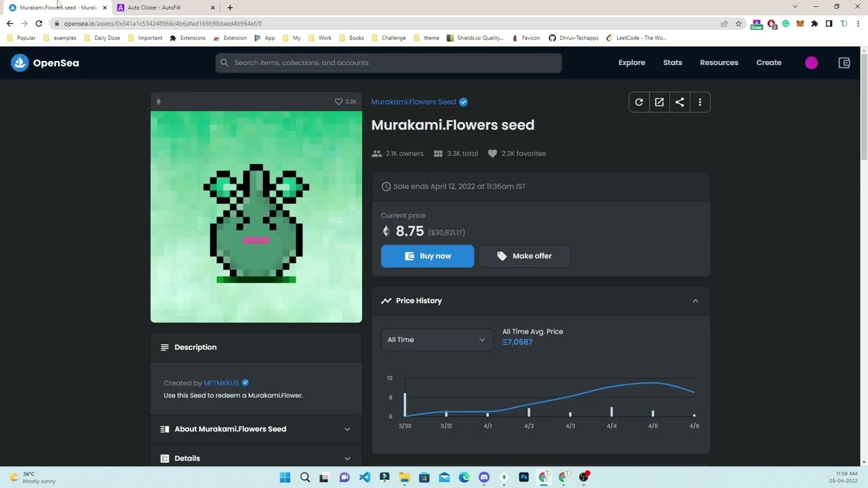View the 2.1K owners list

pyautogui.click(x=397, y=154)
